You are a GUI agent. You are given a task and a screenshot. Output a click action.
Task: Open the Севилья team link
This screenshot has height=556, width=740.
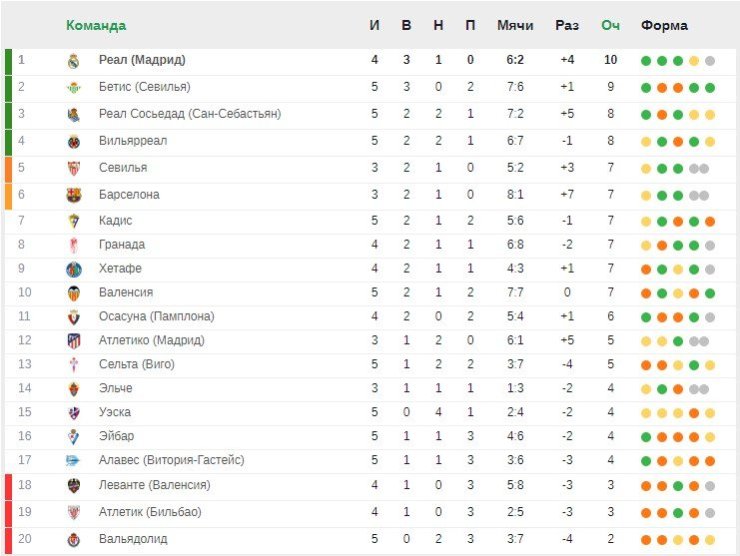pos(123,168)
